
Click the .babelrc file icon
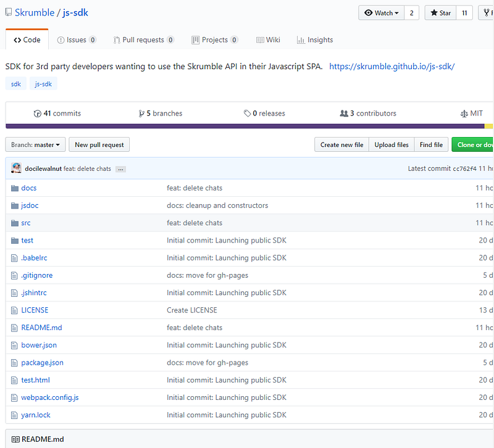pos(14,258)
